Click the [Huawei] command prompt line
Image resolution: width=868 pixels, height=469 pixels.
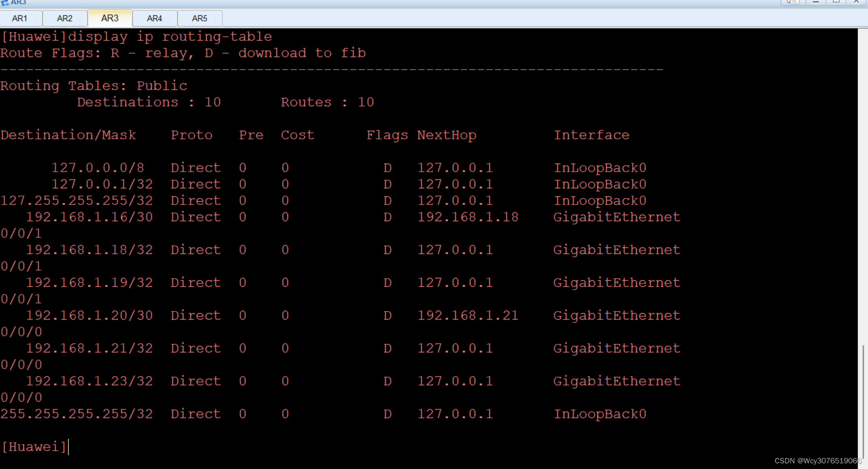[x=34, y=447]
